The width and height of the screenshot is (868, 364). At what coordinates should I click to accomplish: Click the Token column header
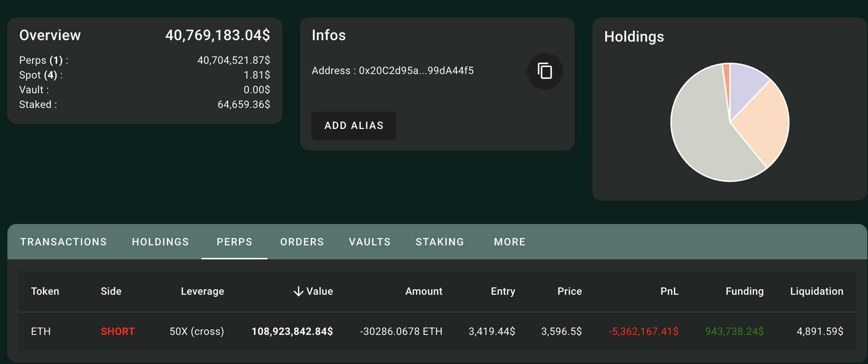tap(45, 291)
